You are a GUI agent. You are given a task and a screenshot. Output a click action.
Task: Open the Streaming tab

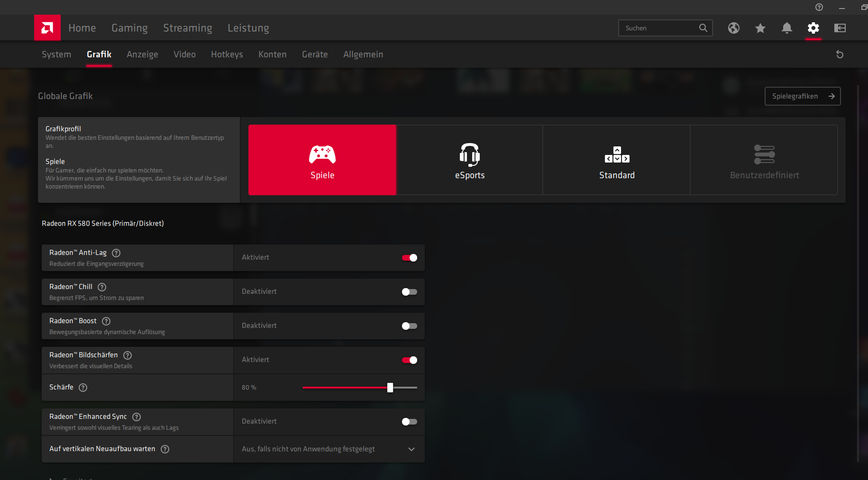pyautogui.click(x=188, y=28)
